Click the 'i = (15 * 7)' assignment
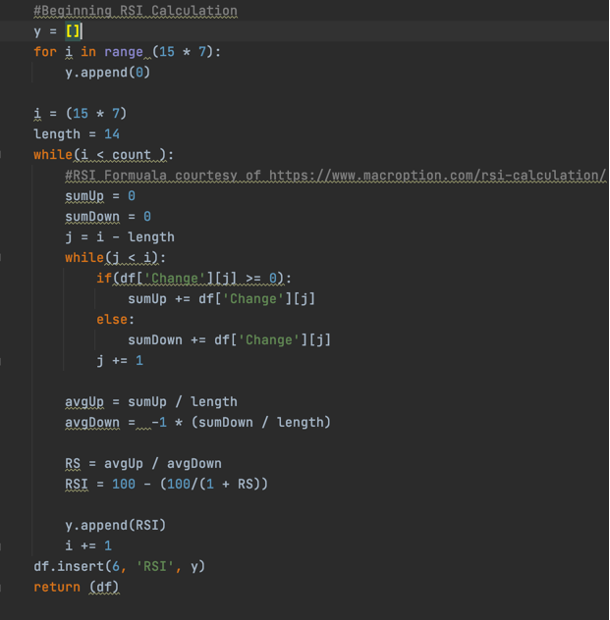Viewport: 610px width, 620px height. pyautogui.click(x=80, y=113)
